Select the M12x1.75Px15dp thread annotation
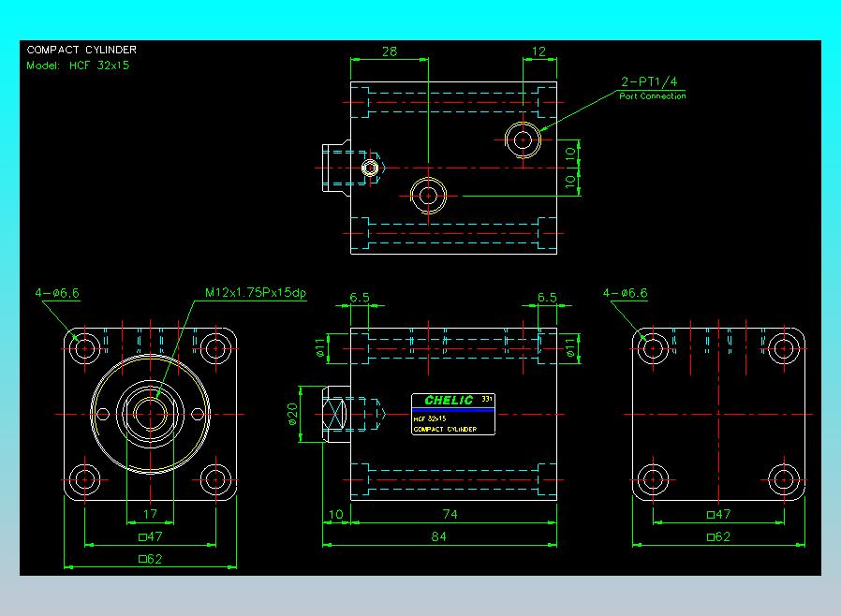 256,293
